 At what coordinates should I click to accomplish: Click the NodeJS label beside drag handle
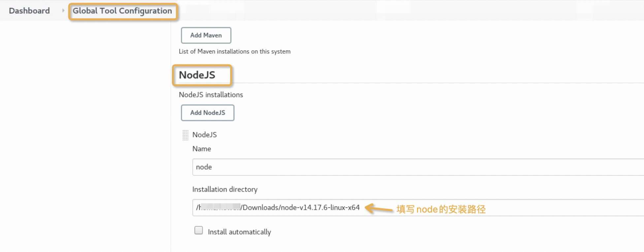coord(205,135)
